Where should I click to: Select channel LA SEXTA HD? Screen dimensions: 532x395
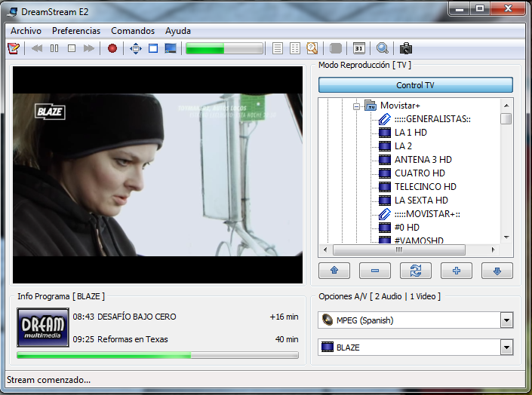tap(421, 201)
